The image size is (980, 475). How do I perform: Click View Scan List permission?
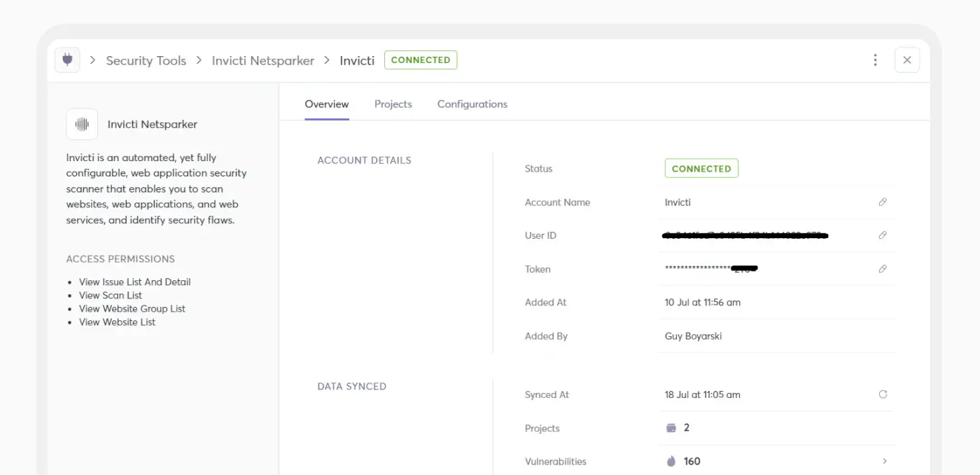(x=111, y=295)
